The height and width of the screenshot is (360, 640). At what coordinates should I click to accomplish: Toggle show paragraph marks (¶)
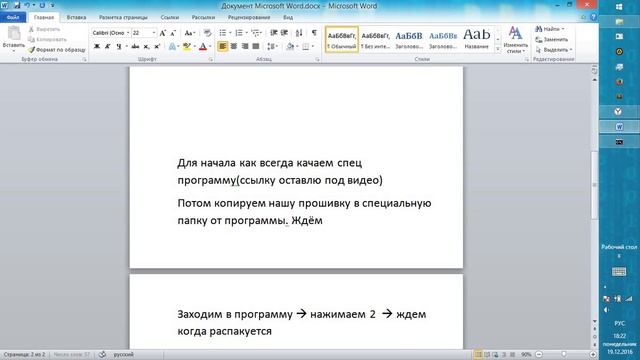pyautogui.click(x=314, y=33)
